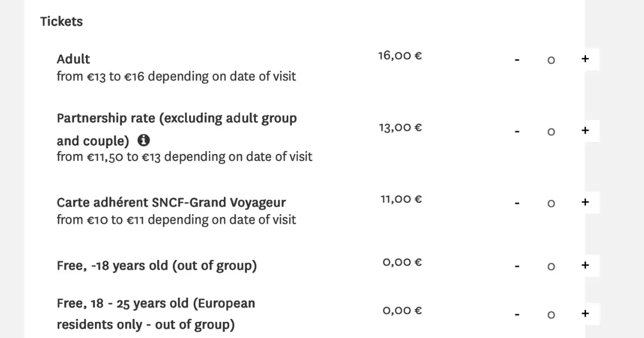Click the Adult ticket label

click(x=74, y=59)
